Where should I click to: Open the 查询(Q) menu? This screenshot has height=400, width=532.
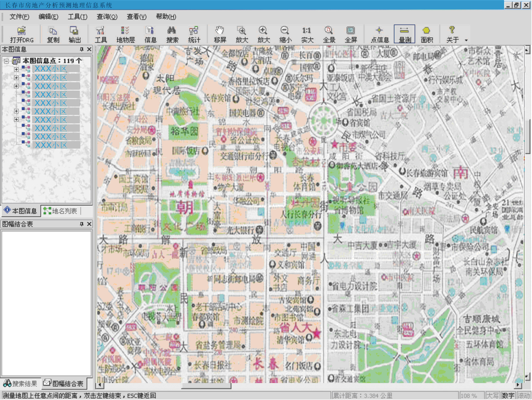click(107, 17)
